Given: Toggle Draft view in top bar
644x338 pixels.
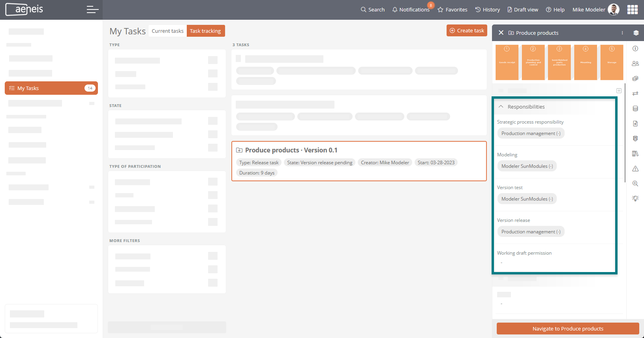Looking at the screenshot, I should click(x=522, y=9).
